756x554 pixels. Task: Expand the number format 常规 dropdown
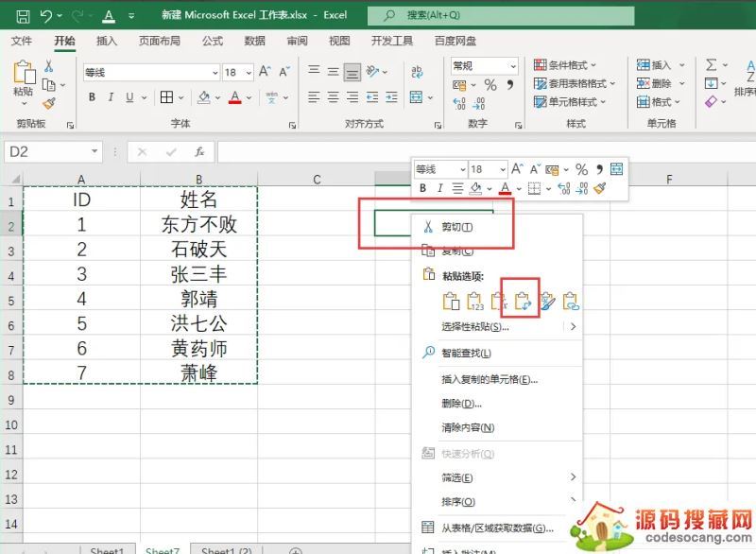[513, 65]
